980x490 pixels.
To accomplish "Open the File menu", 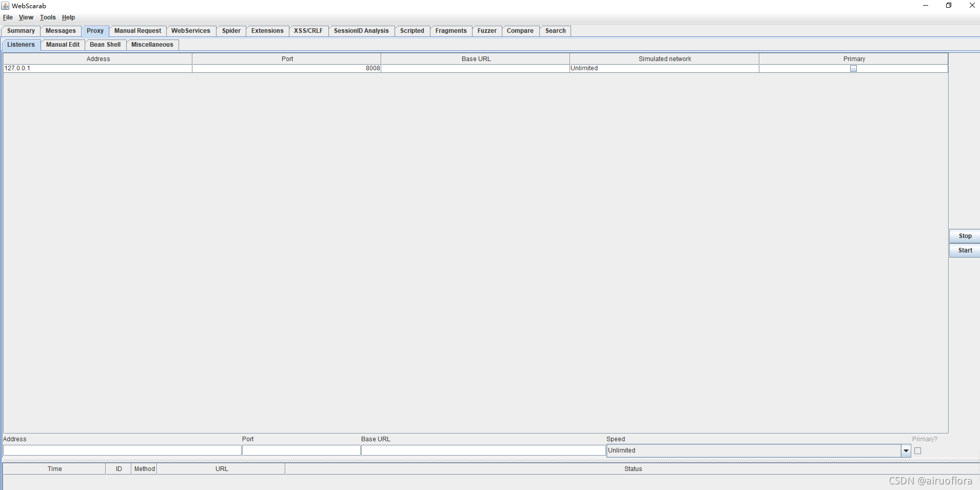I will (x=8, y=17).
